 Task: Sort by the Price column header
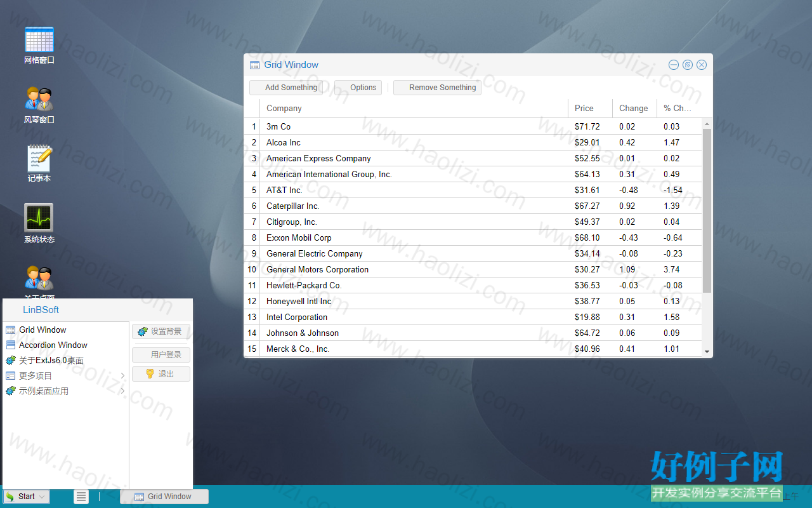click(590, 109)
